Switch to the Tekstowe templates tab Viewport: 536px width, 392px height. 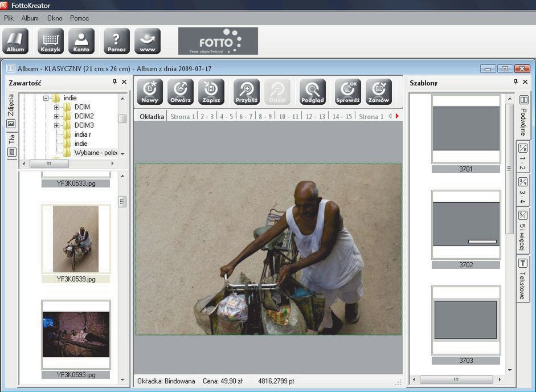click(x=522, y=279)
